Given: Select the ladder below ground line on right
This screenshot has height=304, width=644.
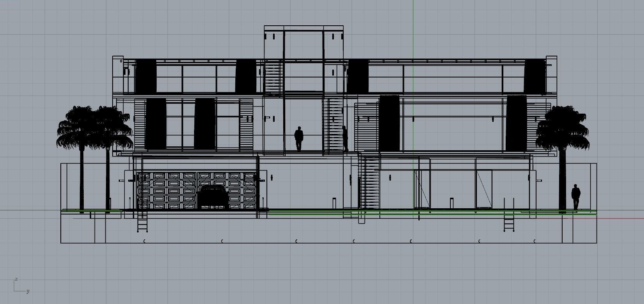Looking at the screenshot, I should (509, 222).
